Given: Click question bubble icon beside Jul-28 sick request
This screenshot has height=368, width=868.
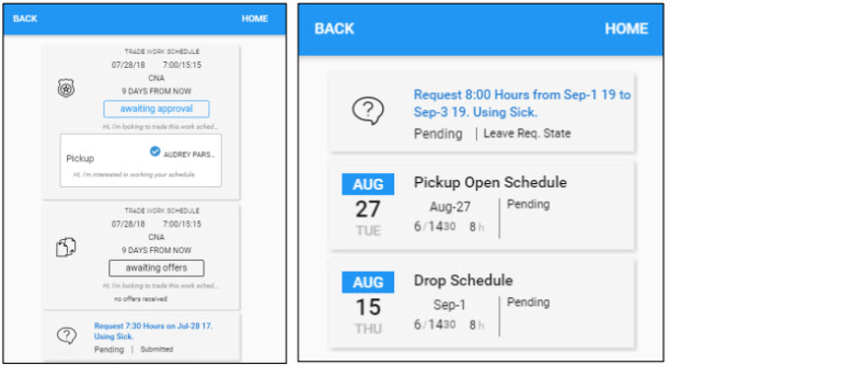Looking at the screenshot, I should (66, 335).
